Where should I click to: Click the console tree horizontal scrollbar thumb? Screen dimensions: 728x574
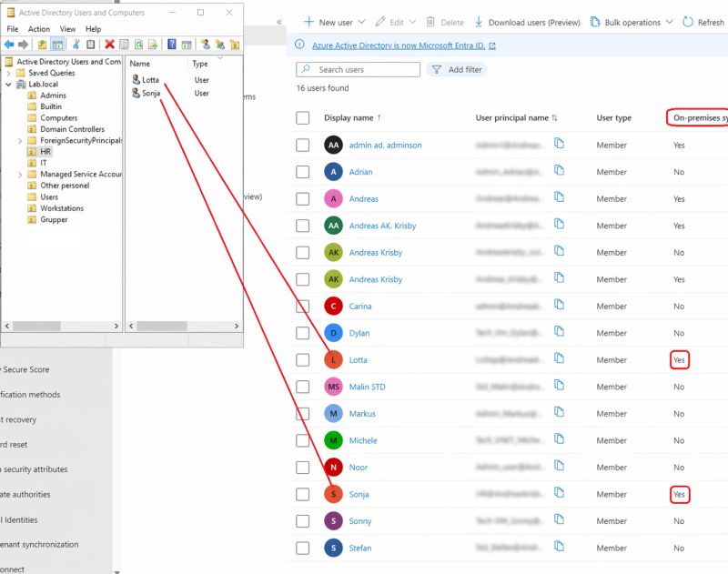(x=36, y=327)
